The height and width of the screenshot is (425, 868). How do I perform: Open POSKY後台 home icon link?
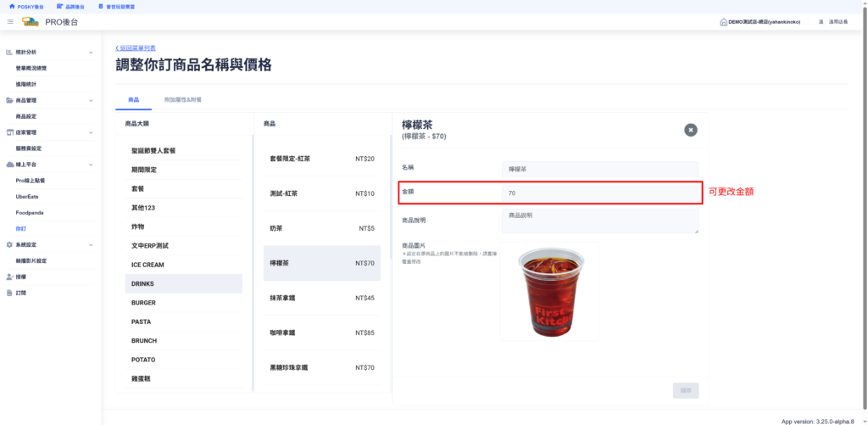pos(12,6)
